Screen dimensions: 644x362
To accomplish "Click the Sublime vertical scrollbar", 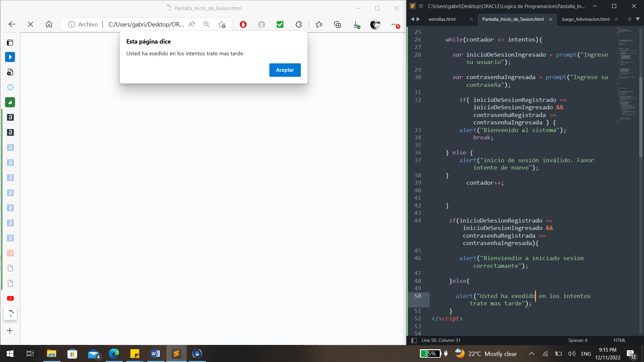I will pos(641,117).
